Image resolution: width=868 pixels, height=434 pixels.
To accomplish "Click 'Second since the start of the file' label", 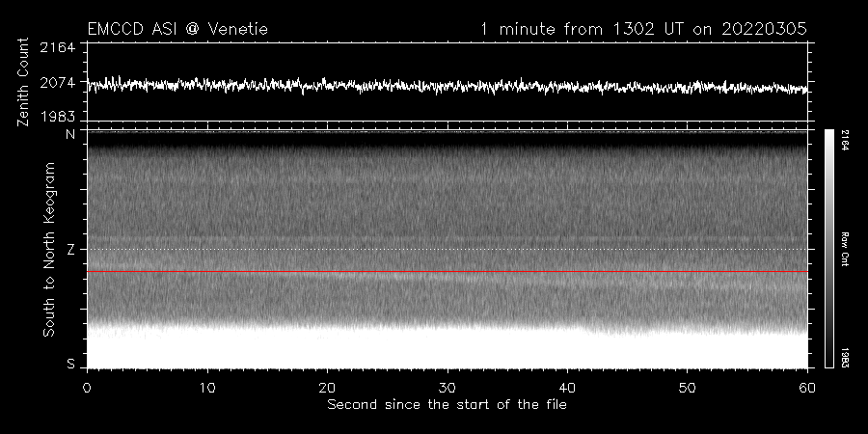I will point(447,405).
